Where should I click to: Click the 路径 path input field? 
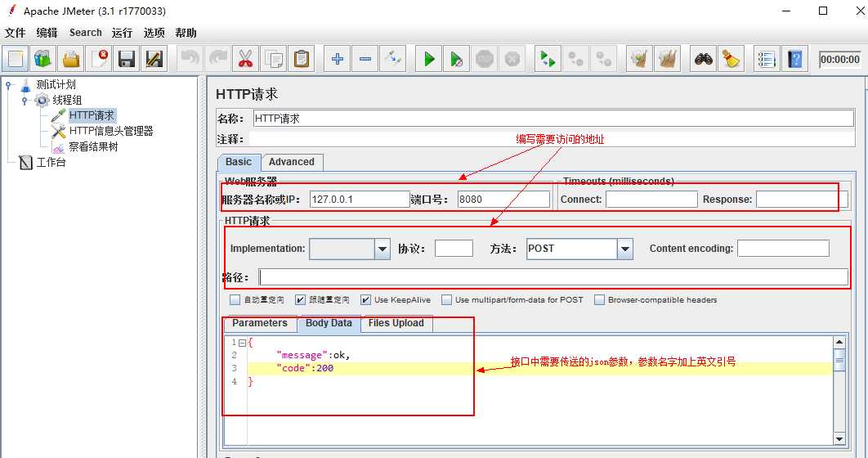click(x=553, y=277)
